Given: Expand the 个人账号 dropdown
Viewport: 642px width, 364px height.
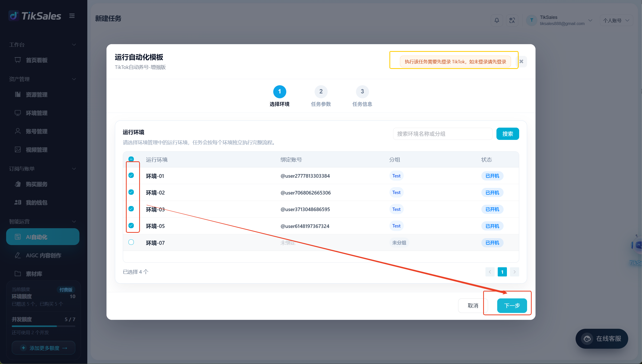Looking at the screenshot, I should [x=616, y=20].
